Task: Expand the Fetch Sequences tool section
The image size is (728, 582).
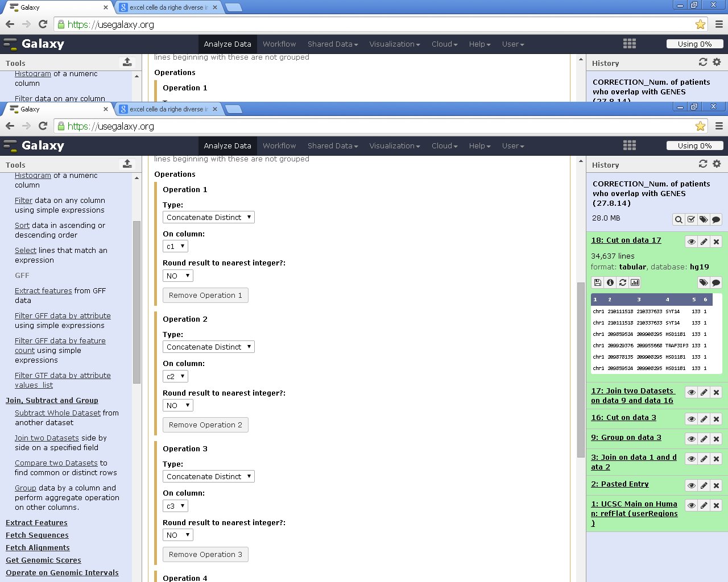Action: pos(37,535)
